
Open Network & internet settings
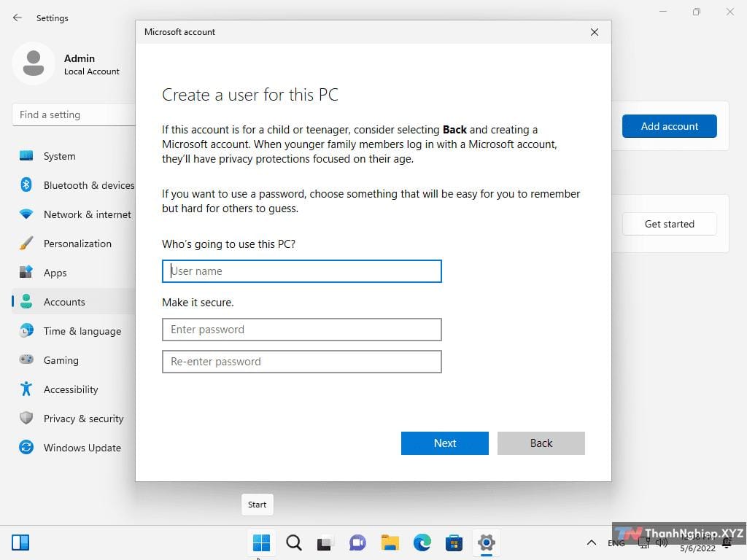74,214
